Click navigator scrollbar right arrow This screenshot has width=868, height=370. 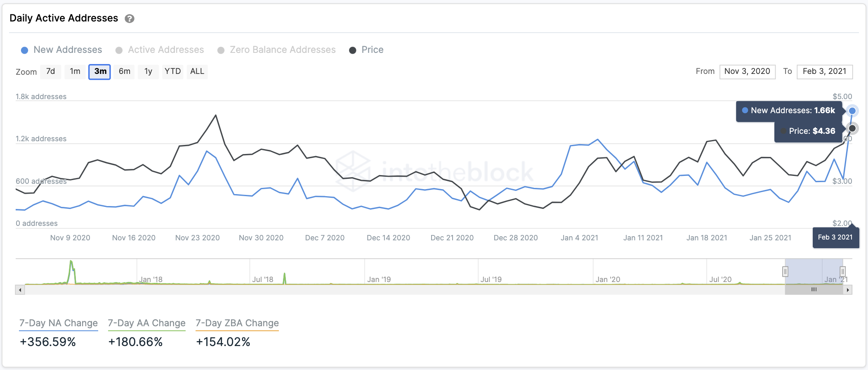848,290
